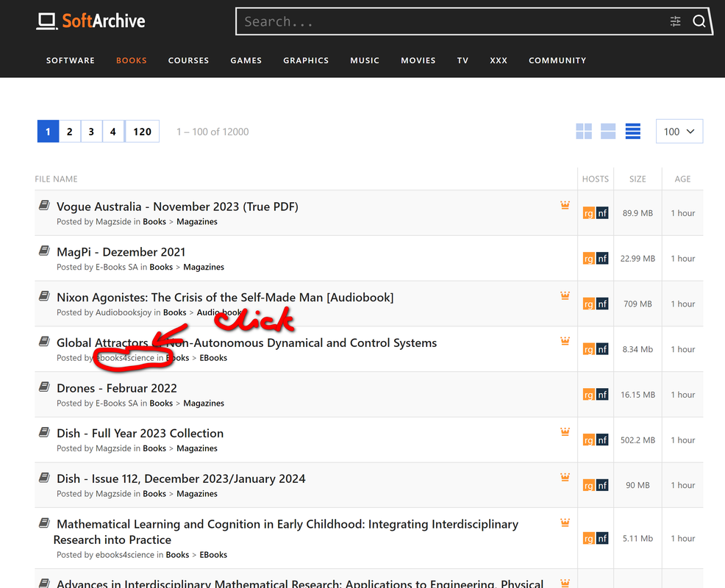Click the crown icon for Nixon Agonistes

(565, 295)
